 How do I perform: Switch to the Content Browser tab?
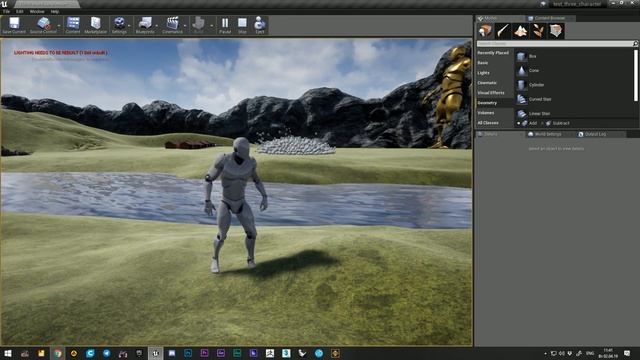(x=550, y=18)
